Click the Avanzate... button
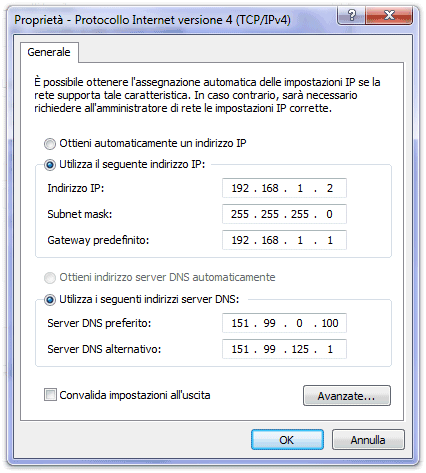 pyautogui.click(x=347, y=396)
